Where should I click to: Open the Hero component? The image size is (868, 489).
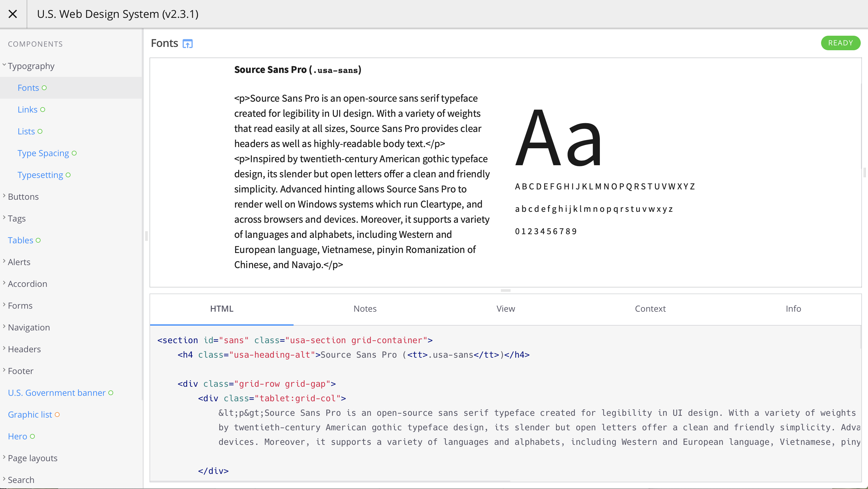[18, 436]
